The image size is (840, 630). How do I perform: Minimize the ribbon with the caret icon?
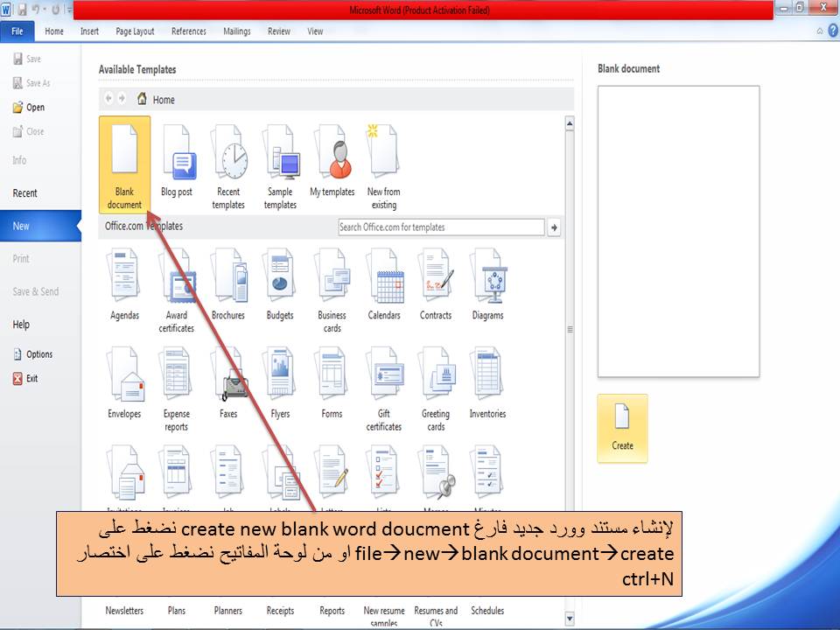[820, 31]
